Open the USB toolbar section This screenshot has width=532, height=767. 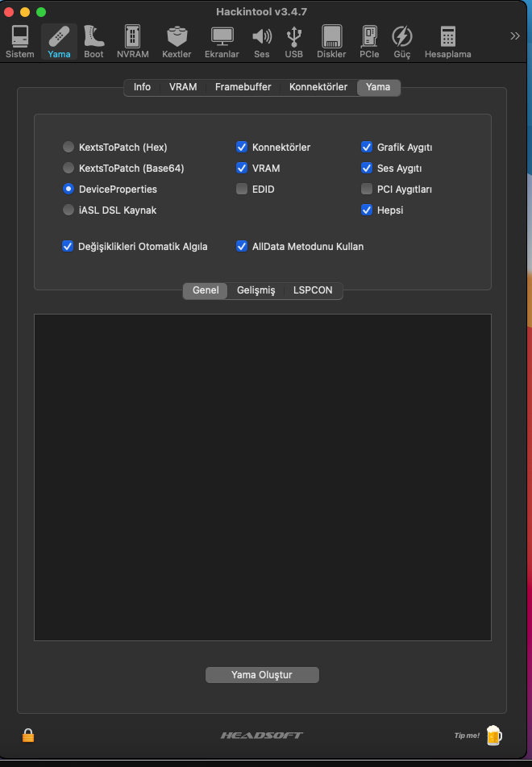[294, 41]
